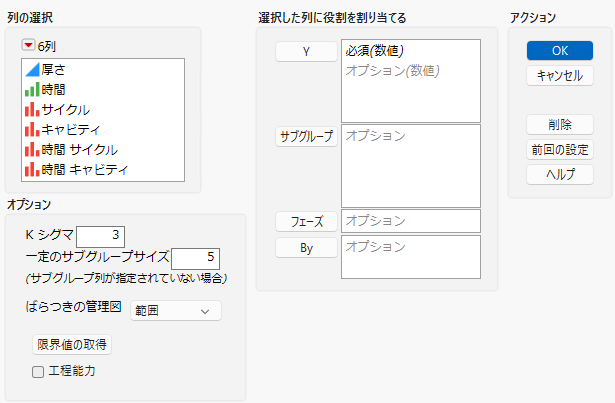Click the Y role button
Viewport: 615px width, 403px height.
306,51
